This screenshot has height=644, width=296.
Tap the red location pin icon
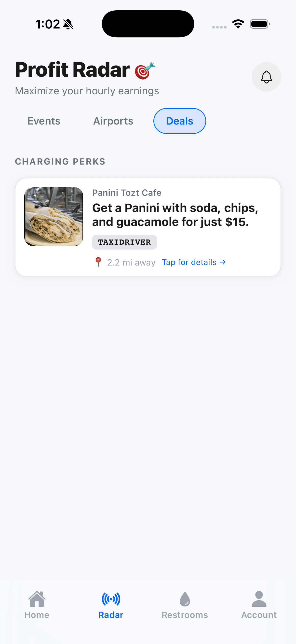[x=98, y=262]
